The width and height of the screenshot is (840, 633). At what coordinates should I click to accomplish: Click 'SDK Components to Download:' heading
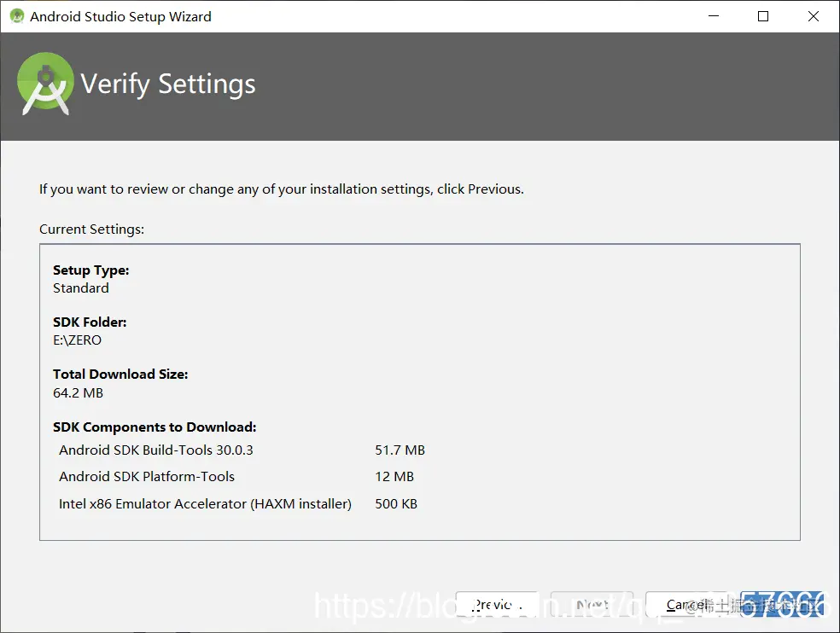[x=155, y=427]
